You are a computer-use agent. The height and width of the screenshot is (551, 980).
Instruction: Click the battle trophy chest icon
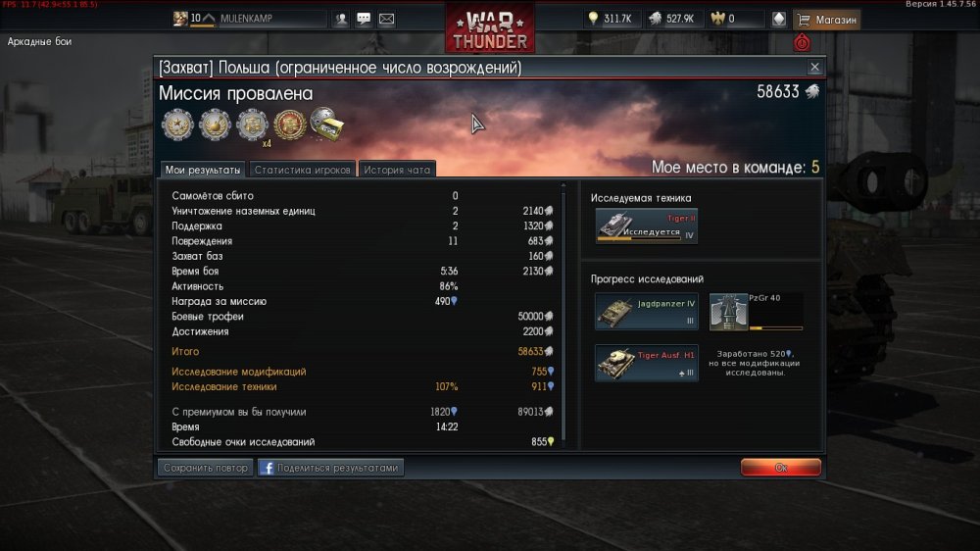pos(327,124)
